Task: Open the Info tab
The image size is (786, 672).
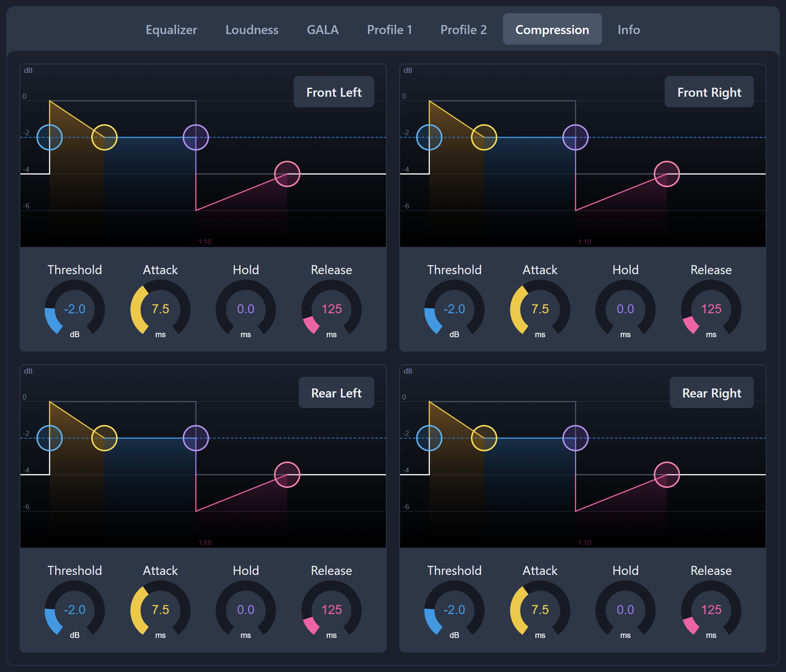Action: coord(629,30)
